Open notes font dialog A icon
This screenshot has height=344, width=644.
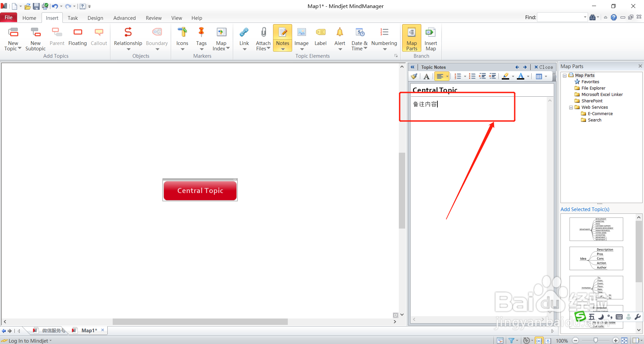[426, 77]
